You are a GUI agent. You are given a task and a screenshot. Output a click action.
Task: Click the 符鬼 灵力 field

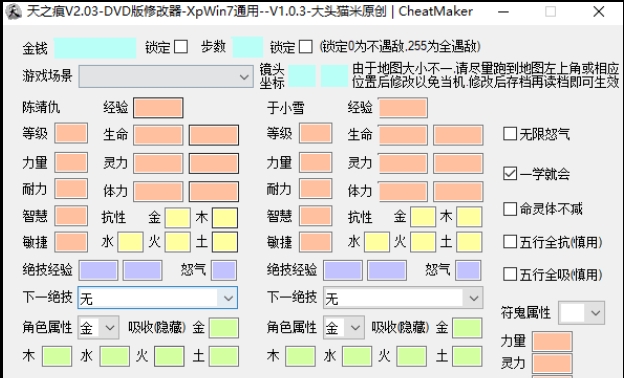[552, 363]
